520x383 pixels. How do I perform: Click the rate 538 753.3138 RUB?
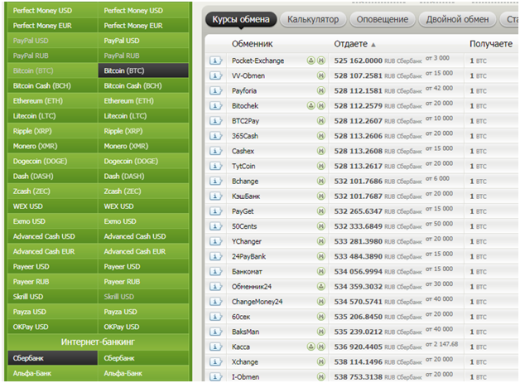[x=378, y=377]
